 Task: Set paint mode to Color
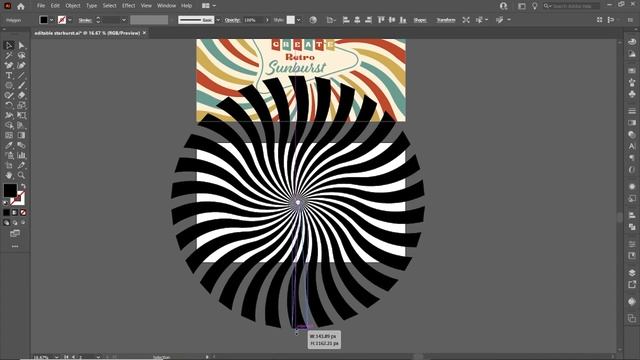[6, 213]
